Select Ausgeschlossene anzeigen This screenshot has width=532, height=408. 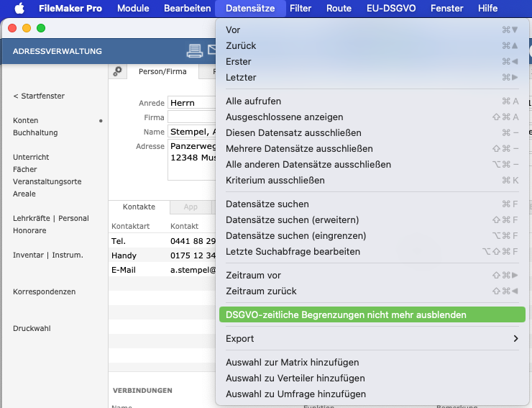(372, 117)
